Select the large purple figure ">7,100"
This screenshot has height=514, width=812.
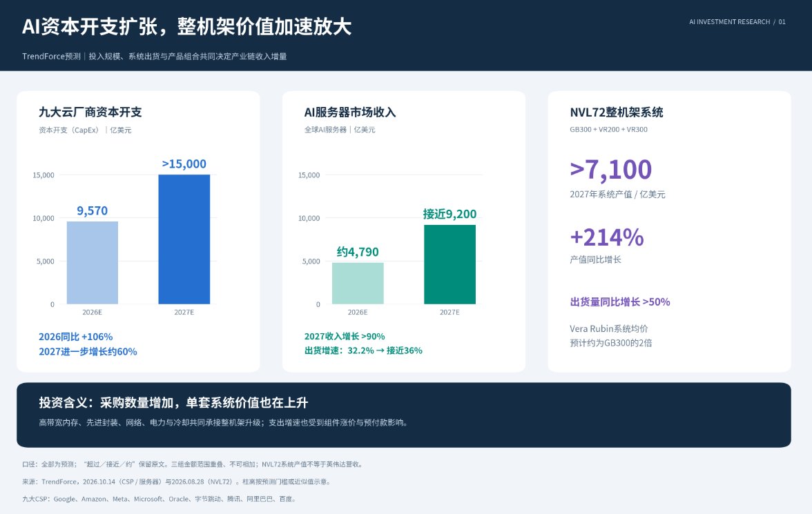click(610, 170)
